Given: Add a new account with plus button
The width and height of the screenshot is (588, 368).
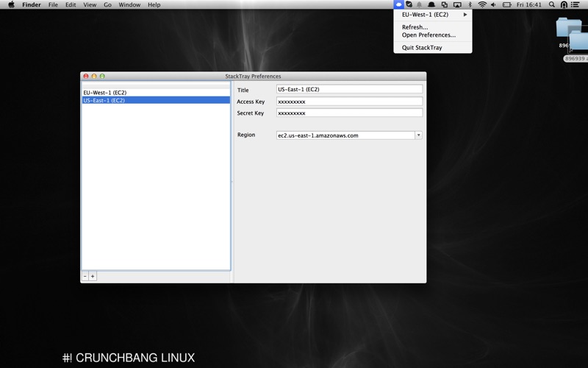Looking at the screenshot, I should (x=93, y=277).
